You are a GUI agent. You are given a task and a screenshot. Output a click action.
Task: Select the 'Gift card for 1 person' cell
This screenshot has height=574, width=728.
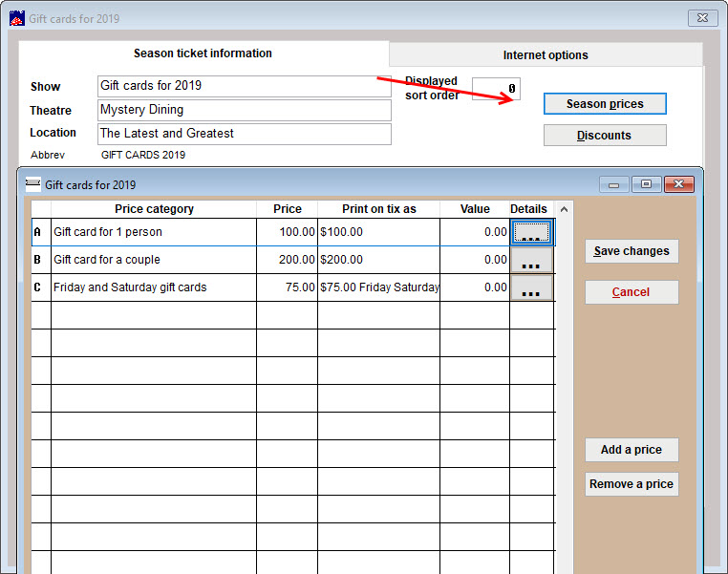154,232
